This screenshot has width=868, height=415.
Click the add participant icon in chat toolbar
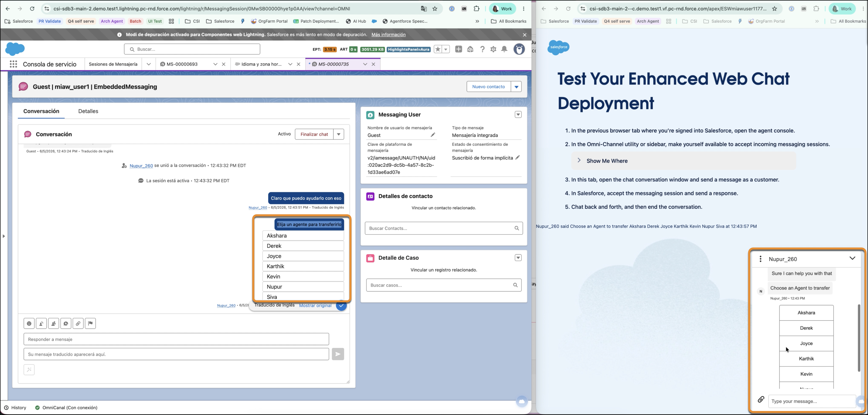point(54,323)
